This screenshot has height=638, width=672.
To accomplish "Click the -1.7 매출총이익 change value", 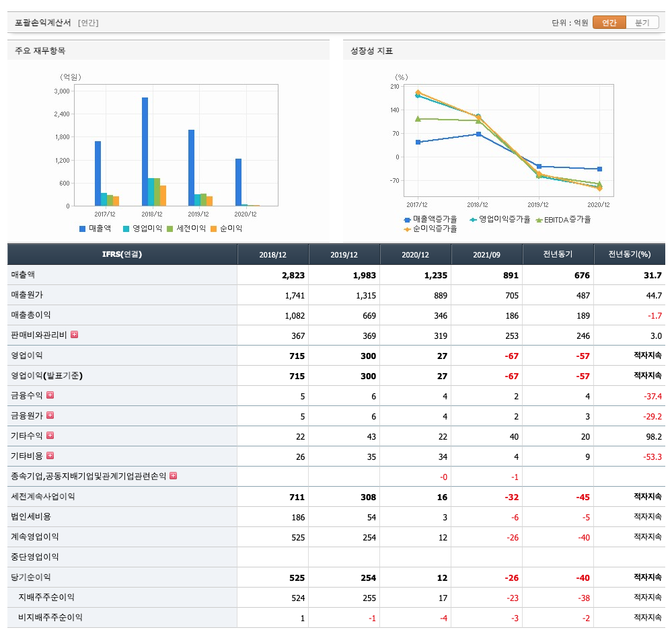I will coord(655,315).
